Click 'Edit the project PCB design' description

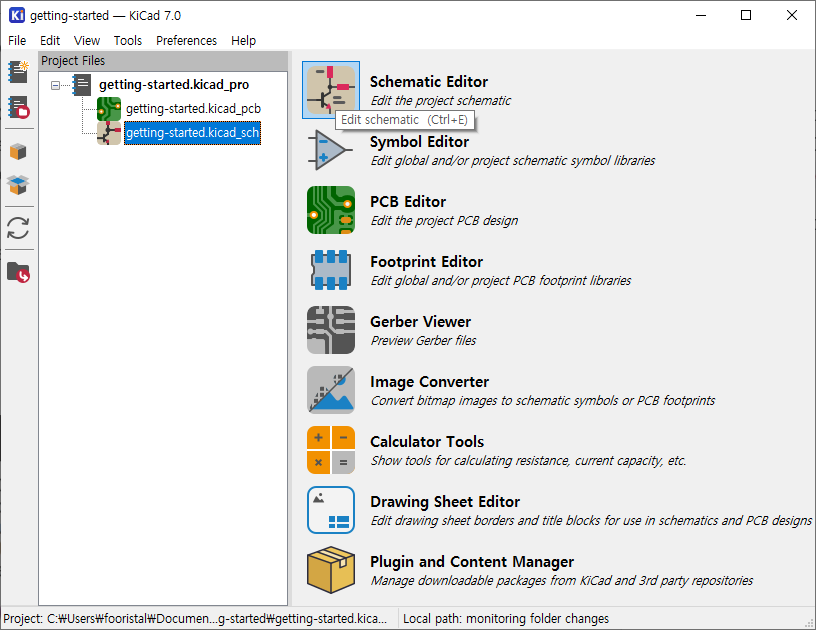444,221
